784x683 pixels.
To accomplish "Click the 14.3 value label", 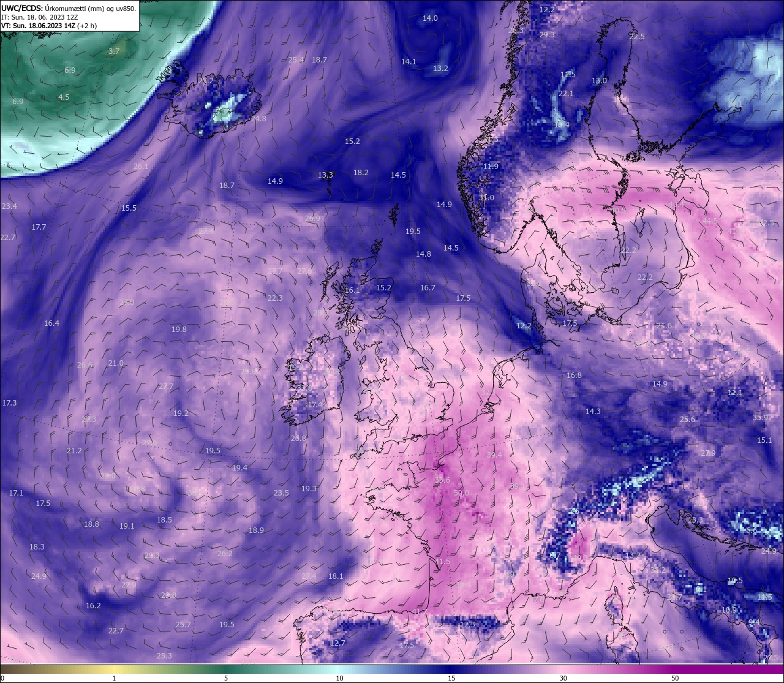I will 593,412.
